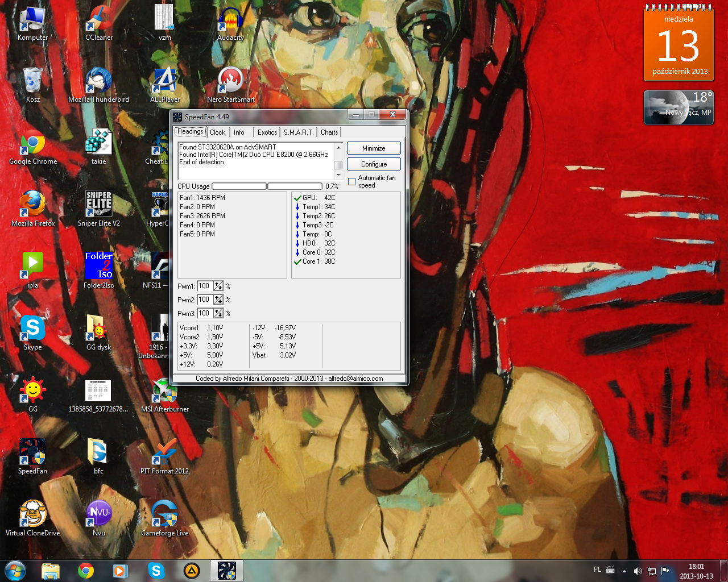Open the S.M.A.R.T. tab
This screenshot has width=728, height=582.
[299, 132]
